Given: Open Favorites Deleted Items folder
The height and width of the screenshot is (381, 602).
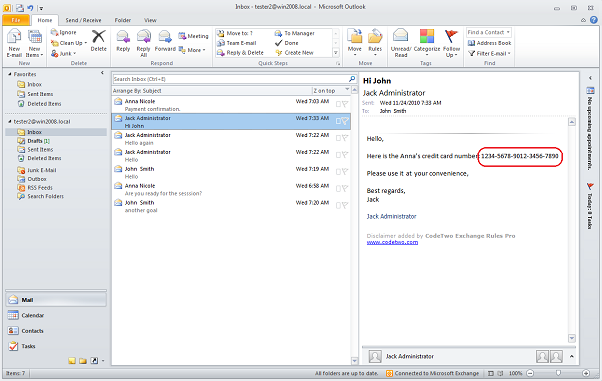Looking at the screenshot, I should tap(39, 104).
